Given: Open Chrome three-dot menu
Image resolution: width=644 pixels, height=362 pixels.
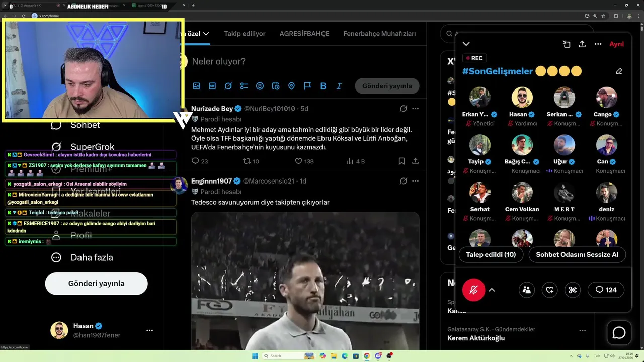Looking at the screenshot, I should (x=638, y=16).
